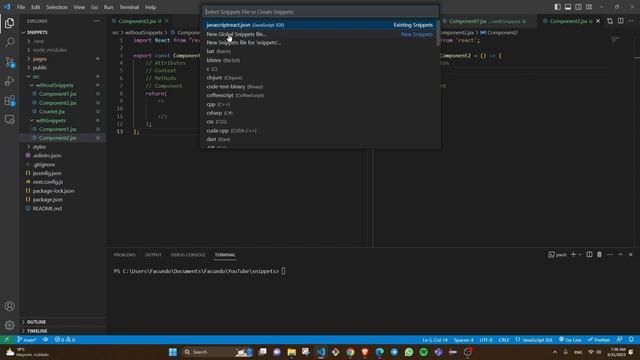Click the quick pick list scrollbar

(x=438, y=33)
